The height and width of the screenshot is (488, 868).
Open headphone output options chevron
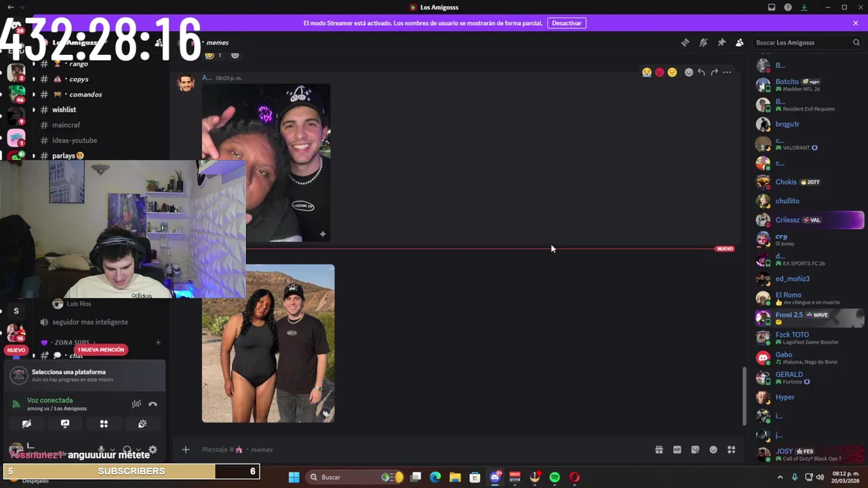pyautogui.click(x=138, y=449)
